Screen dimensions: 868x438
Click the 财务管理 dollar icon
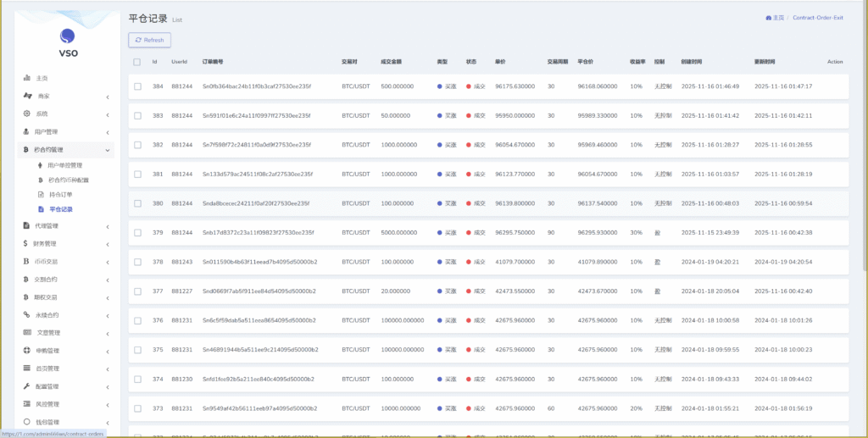[27, 243]
